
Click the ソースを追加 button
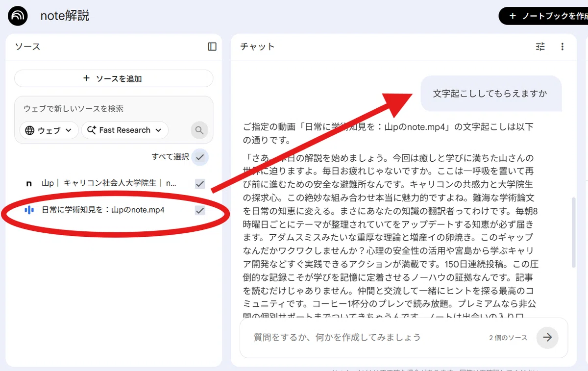click(x=114, y=78)
